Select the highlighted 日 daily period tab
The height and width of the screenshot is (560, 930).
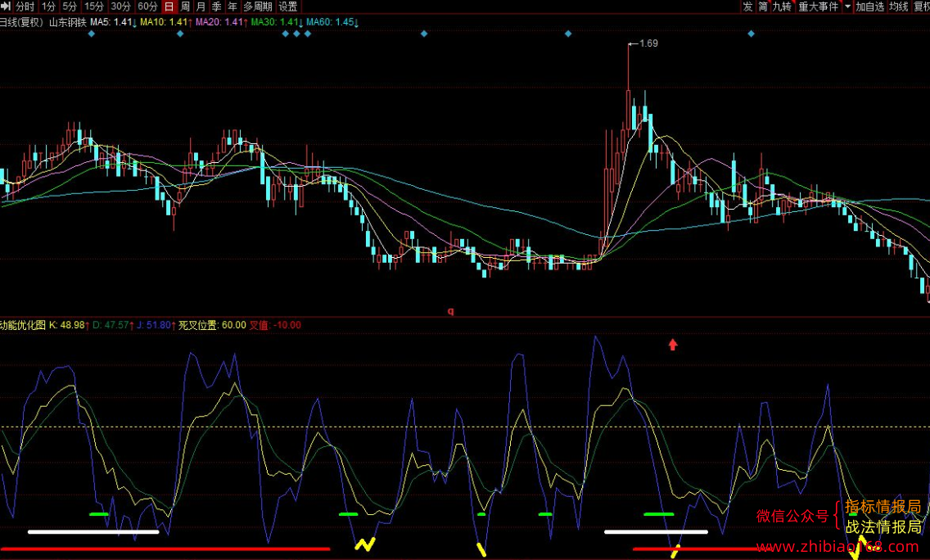[169, 7]
